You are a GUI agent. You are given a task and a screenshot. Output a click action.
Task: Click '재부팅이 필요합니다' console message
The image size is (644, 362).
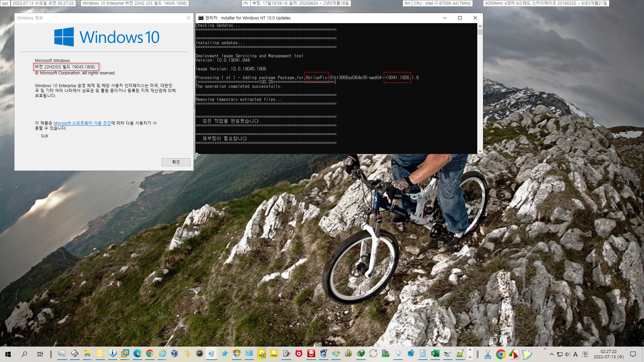point(225,138)
